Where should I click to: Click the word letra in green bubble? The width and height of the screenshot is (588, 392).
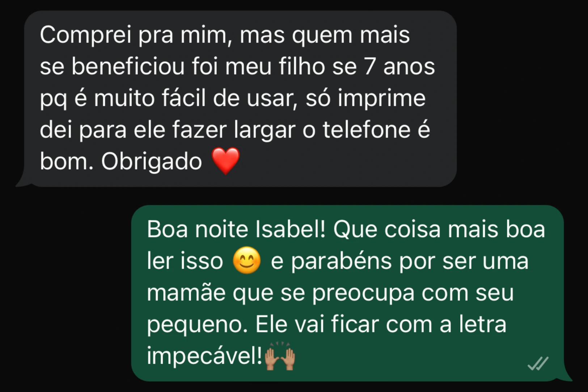[x=483, y=324]
